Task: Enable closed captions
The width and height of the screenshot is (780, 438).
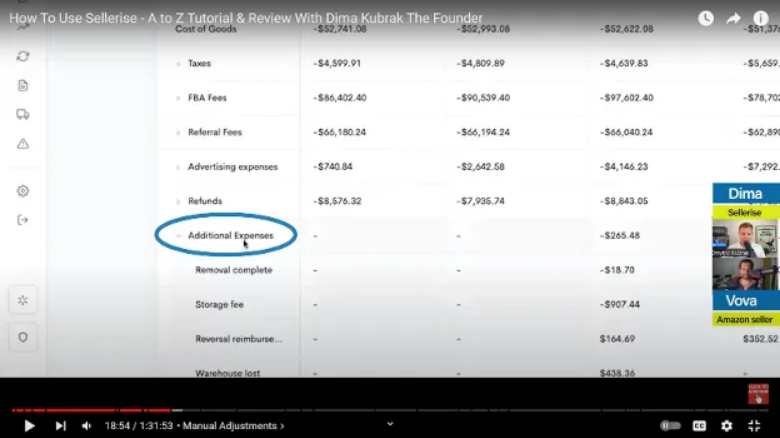Action: pyautogui.click(x=699, y=426)
